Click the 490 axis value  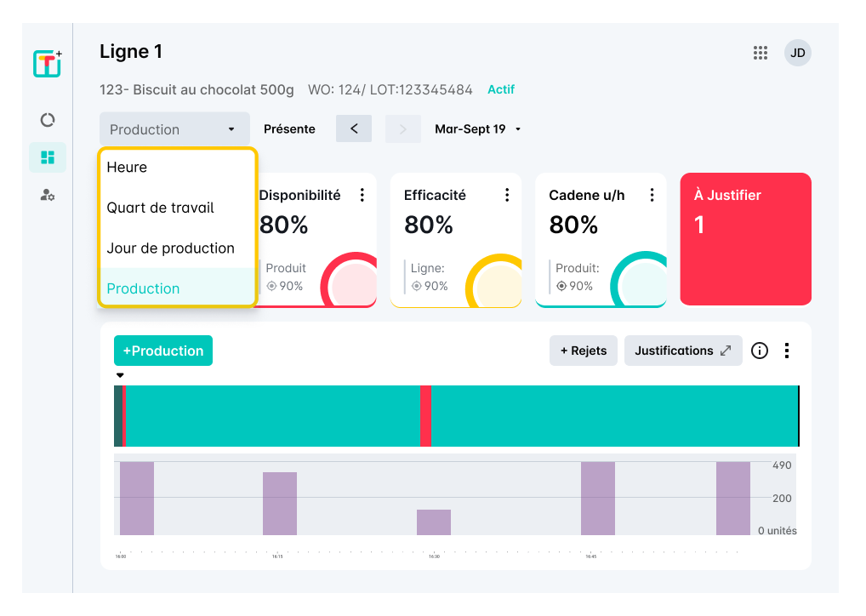[x=782, y=465]
